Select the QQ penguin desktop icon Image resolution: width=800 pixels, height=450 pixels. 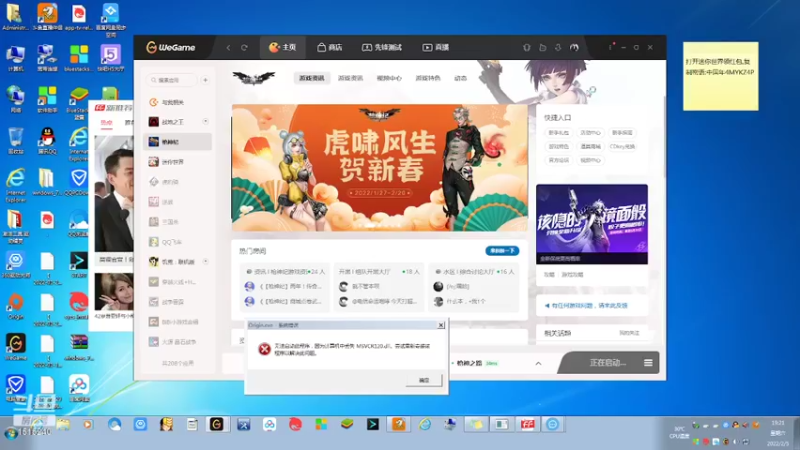coord(47,141)
